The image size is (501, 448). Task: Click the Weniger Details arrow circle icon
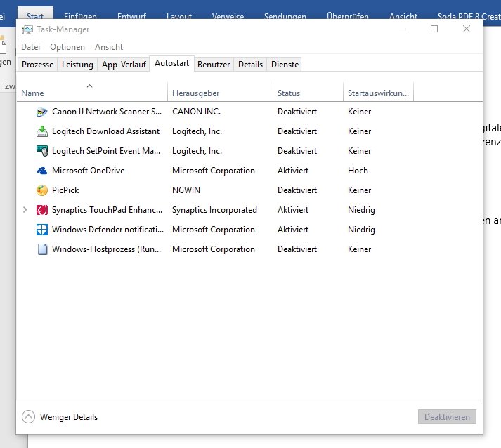(28, 416)
